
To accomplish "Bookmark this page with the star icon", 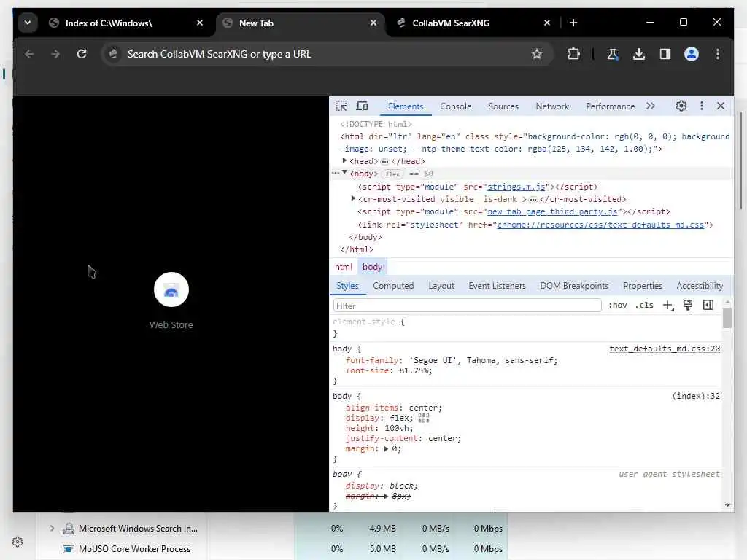I will point(537,54).
